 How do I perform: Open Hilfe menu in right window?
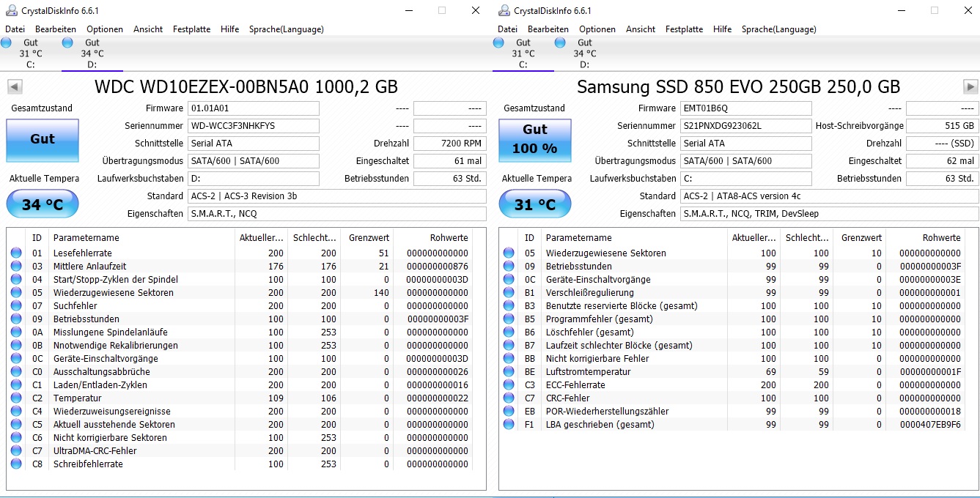tap(722, 29)
